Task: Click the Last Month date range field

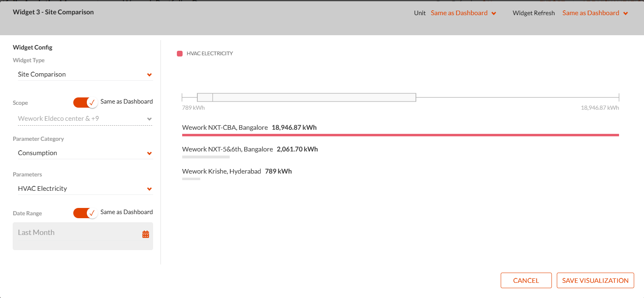Action: pos(83,236)
